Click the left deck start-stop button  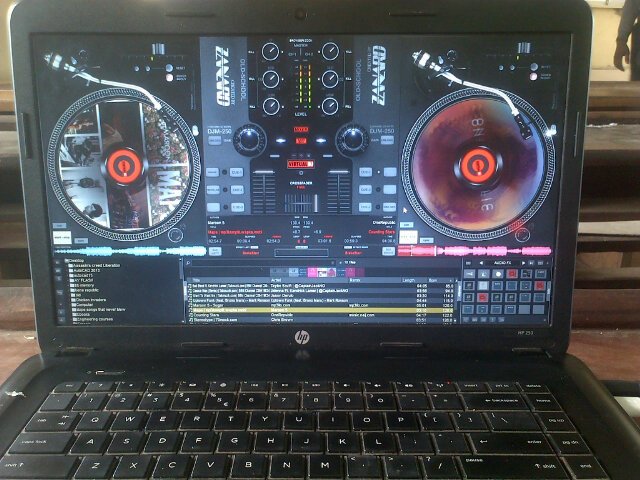[x=62, y=238]
